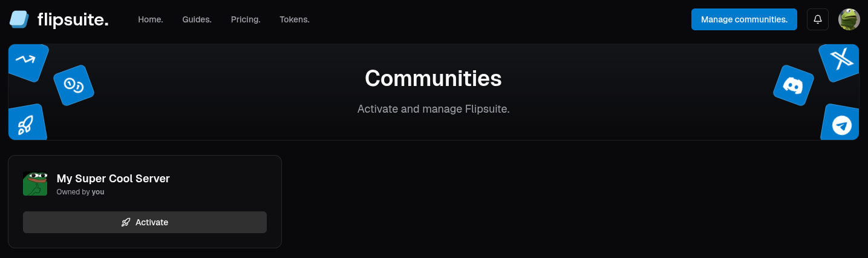Click the Pepe server thumbnail

(x=35, y=184)
